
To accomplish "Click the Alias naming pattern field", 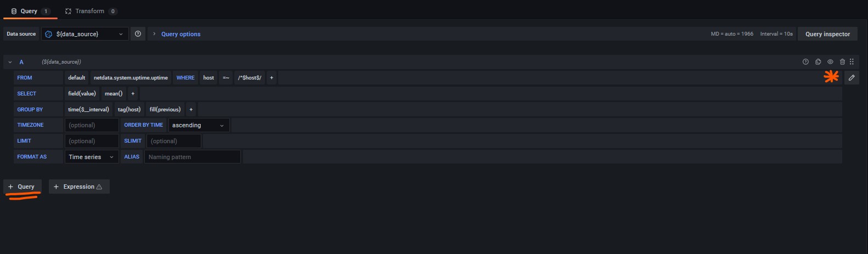I will 192,157.
